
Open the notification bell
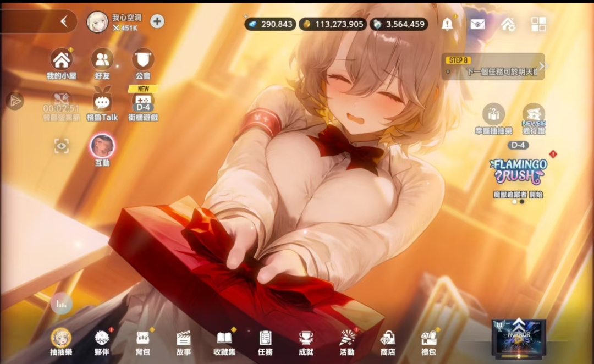point(447,24)
